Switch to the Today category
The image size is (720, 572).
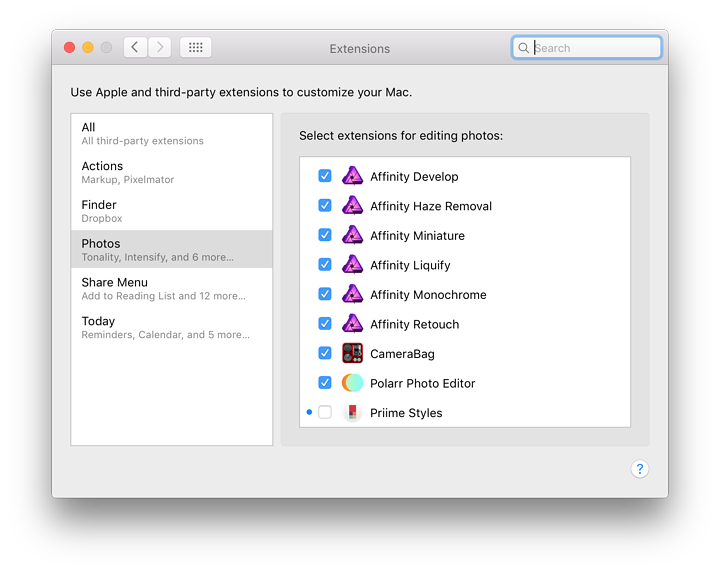(172, 327)
